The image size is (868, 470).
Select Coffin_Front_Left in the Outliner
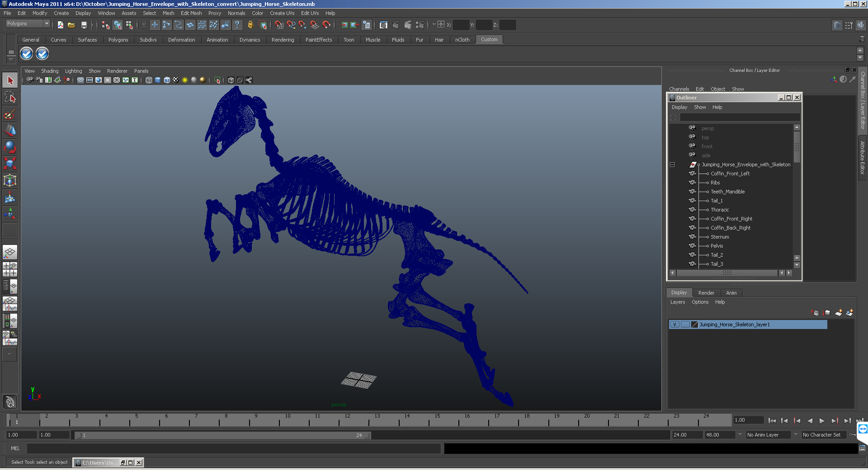click(730, 174)
